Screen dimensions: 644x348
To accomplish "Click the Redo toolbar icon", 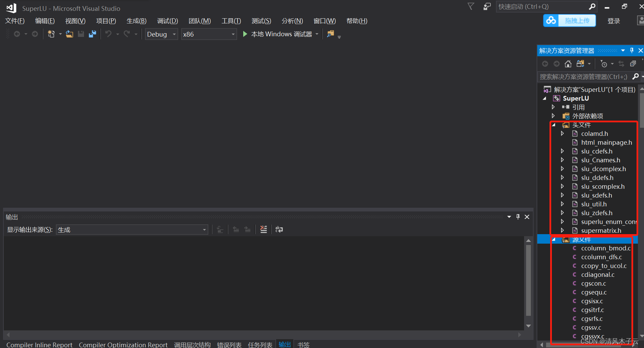I will point(127,34).
